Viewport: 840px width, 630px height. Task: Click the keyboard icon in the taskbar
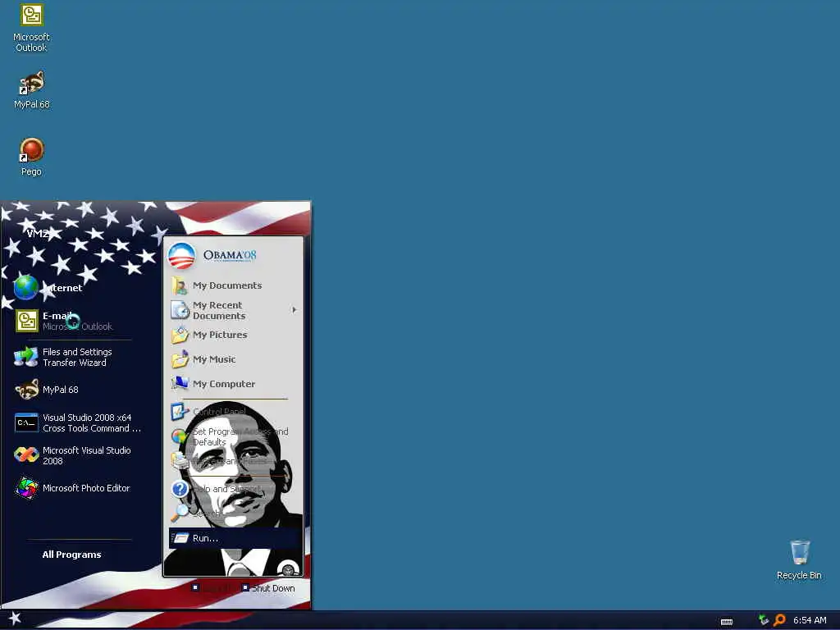pos(727,622)
